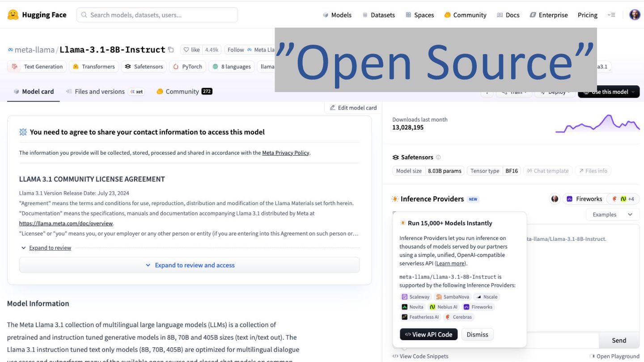Image resolution: width=644 pixels, height=362 pixels.
Task: Open the Chat template button
Action: pos(548,171)
